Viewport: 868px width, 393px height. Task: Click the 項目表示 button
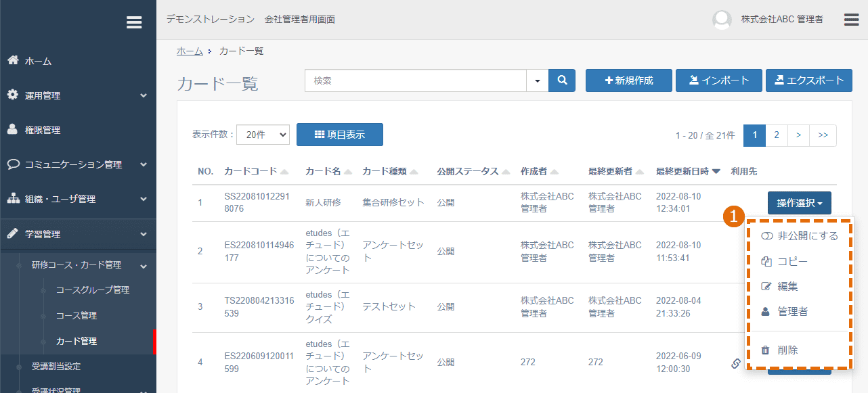pyautogui.click(x=340, y=135)
